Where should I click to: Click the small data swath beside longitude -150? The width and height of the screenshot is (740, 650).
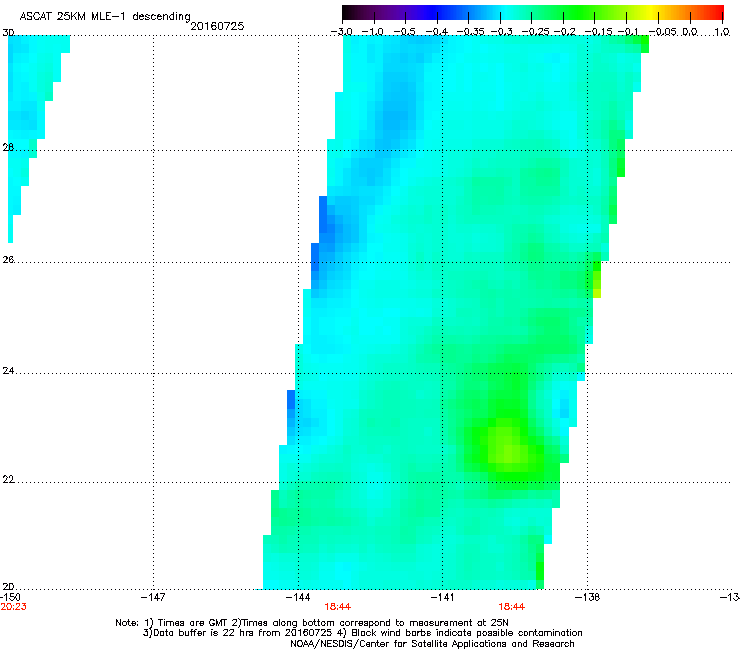pos(31,118)
